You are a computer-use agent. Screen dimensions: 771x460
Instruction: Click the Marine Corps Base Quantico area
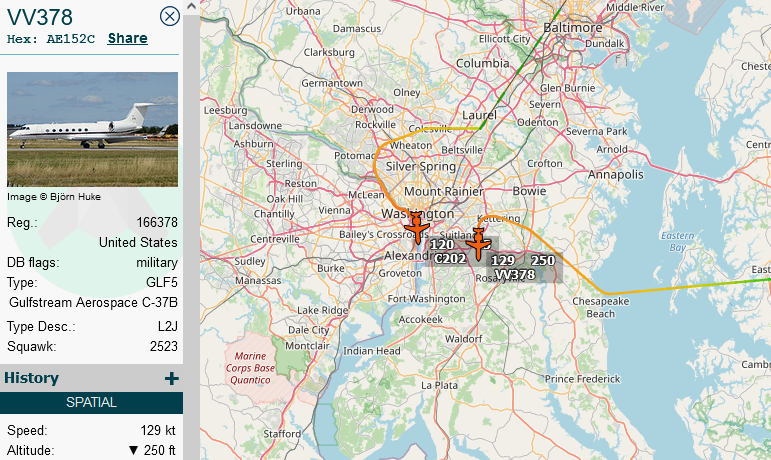[x=250, y=368]
